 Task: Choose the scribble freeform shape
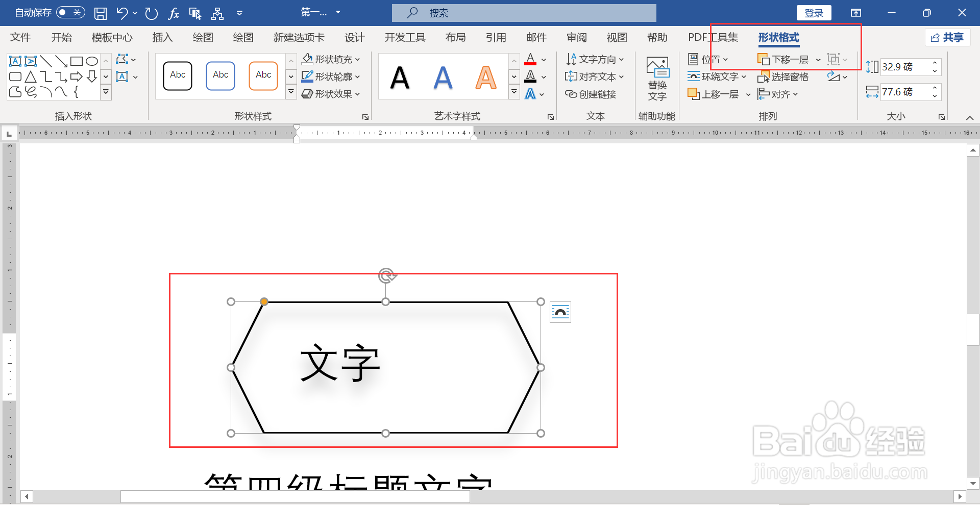coord(31,92)
